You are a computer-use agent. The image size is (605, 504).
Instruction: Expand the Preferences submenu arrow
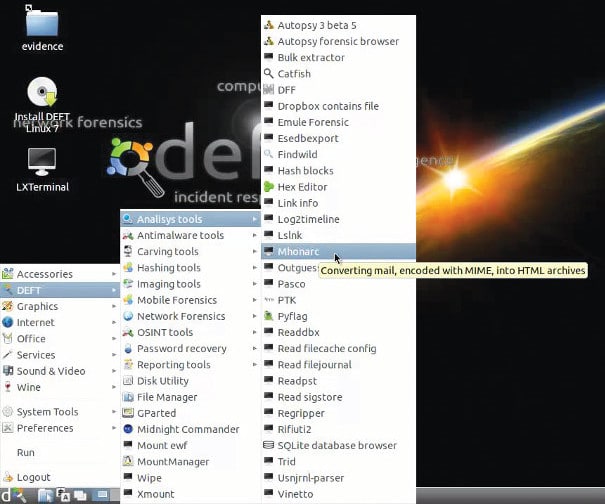pos(114,428)
